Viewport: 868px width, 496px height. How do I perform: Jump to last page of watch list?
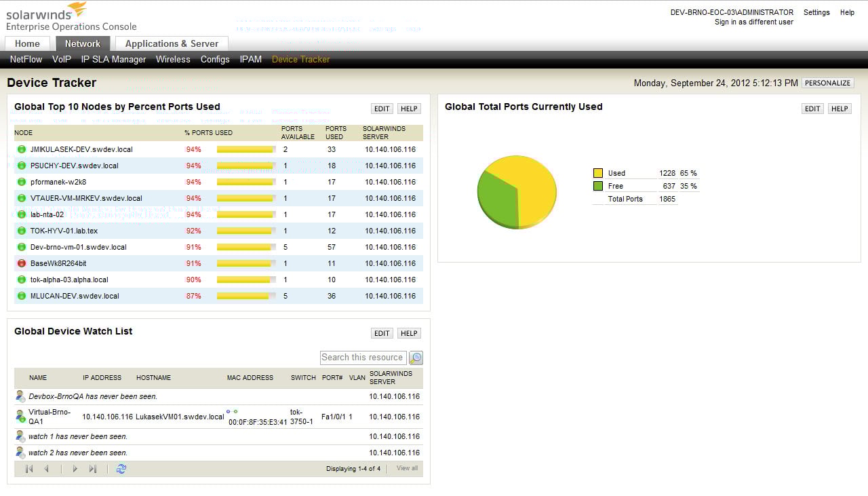pos(93,469)
